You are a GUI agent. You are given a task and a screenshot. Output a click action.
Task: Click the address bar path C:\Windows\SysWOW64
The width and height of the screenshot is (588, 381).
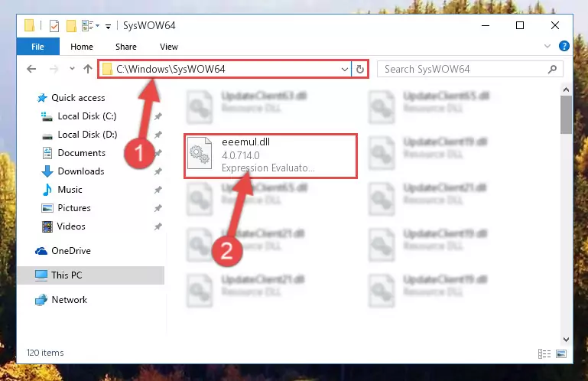(x=171, y=69)
